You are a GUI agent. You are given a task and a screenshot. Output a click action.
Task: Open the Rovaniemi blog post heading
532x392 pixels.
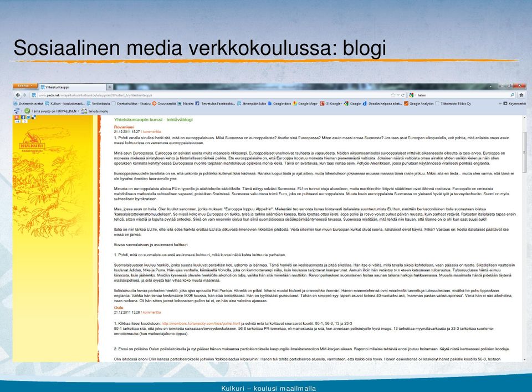[x=124, y=127]
